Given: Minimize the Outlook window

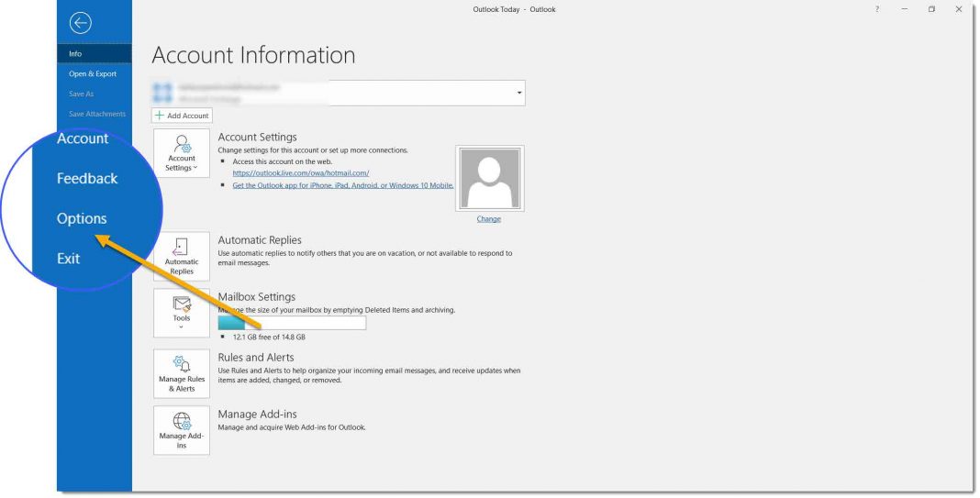Looking at the screenshot, I should click(905, 9).
